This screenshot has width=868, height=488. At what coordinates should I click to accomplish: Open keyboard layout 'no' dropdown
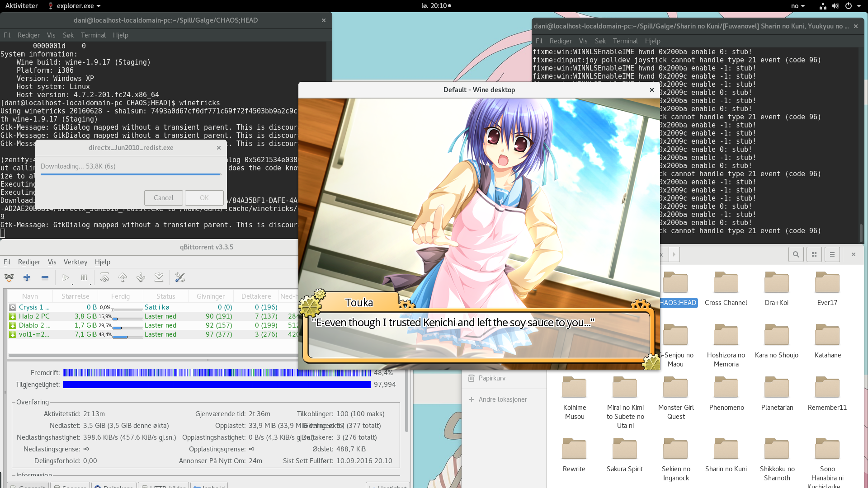[798, 6]
